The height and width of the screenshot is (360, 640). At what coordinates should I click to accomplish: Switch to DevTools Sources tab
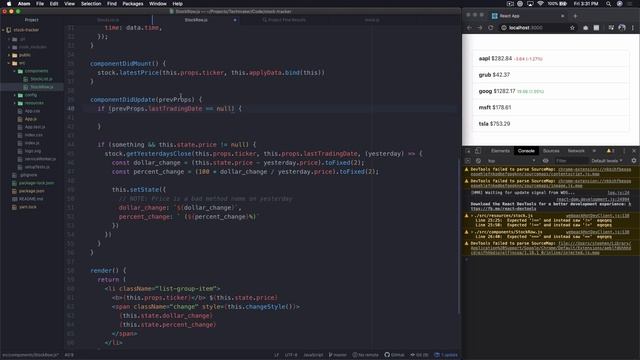[551, 151]
